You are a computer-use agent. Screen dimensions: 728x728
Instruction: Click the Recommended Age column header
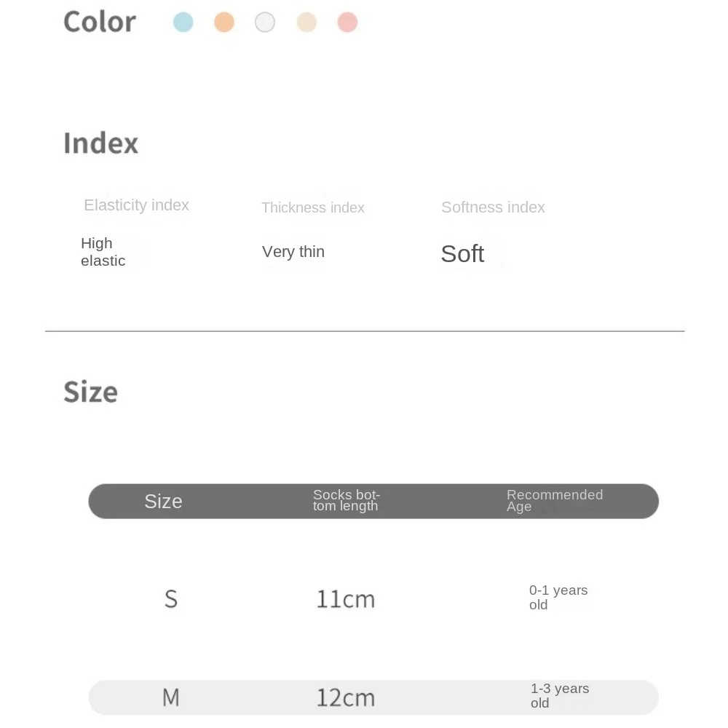point(555,501)
